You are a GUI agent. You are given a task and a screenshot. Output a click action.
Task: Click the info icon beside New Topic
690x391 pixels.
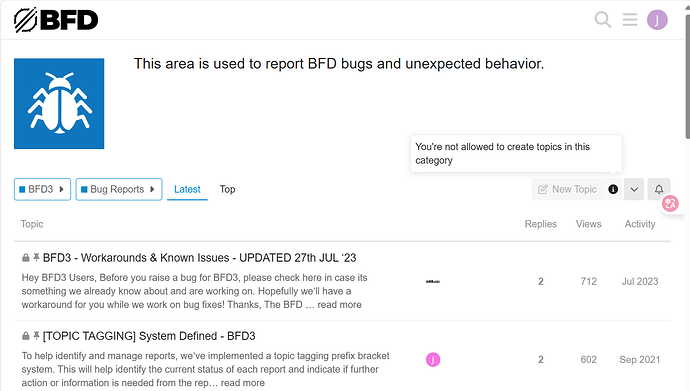coord(613,189)
